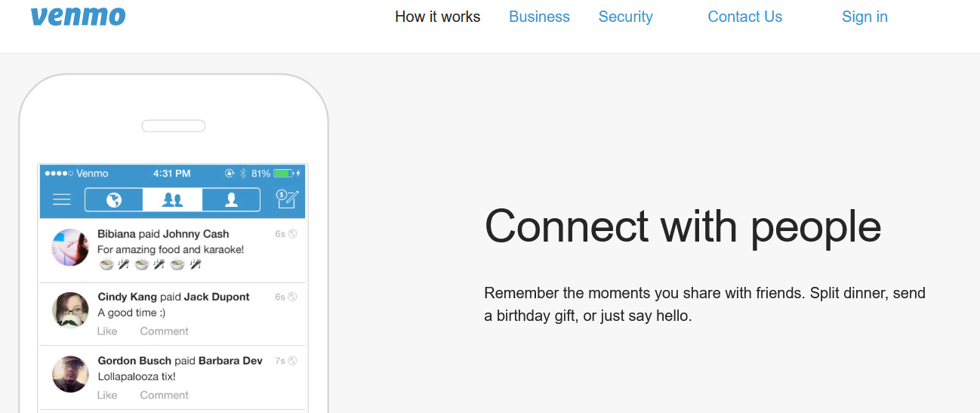The width and height of the screenshot is (980, 413).
Task: Go to the Security page
Action: pos(625,17)
